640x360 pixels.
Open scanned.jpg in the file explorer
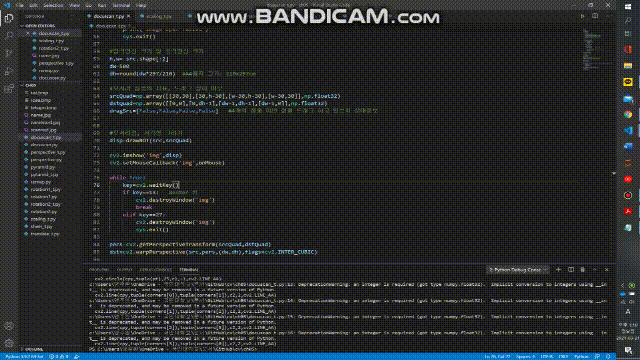pyautogui.click(x=43, y=130)
